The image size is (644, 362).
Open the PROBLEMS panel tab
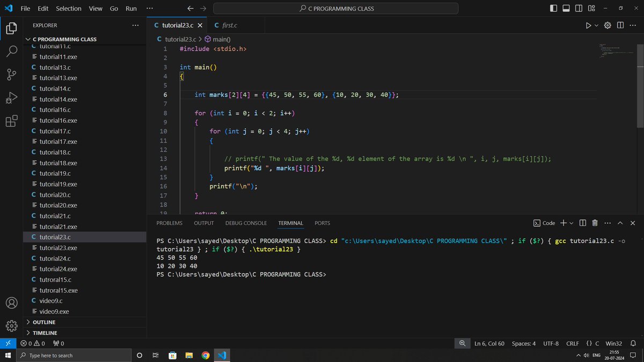point(169,223)
